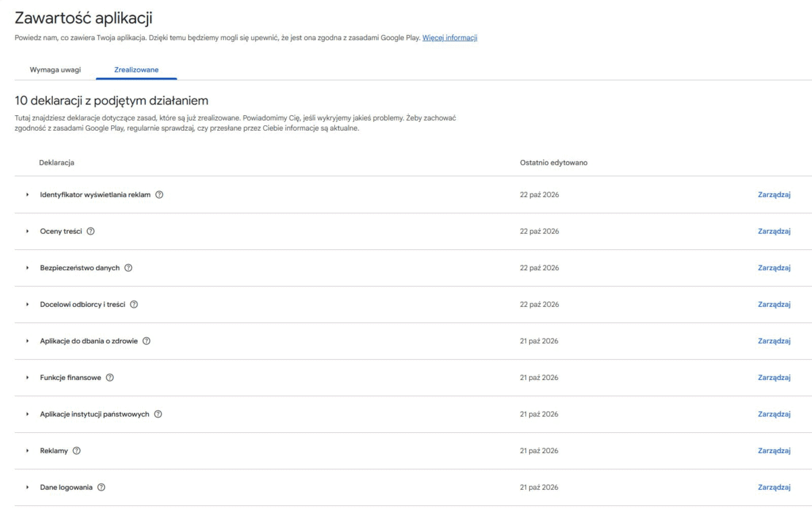812x508 pixels.
Task: Click Zarządzaj for Aplikacje instytucji państwowych
Action: coord(774,414)
